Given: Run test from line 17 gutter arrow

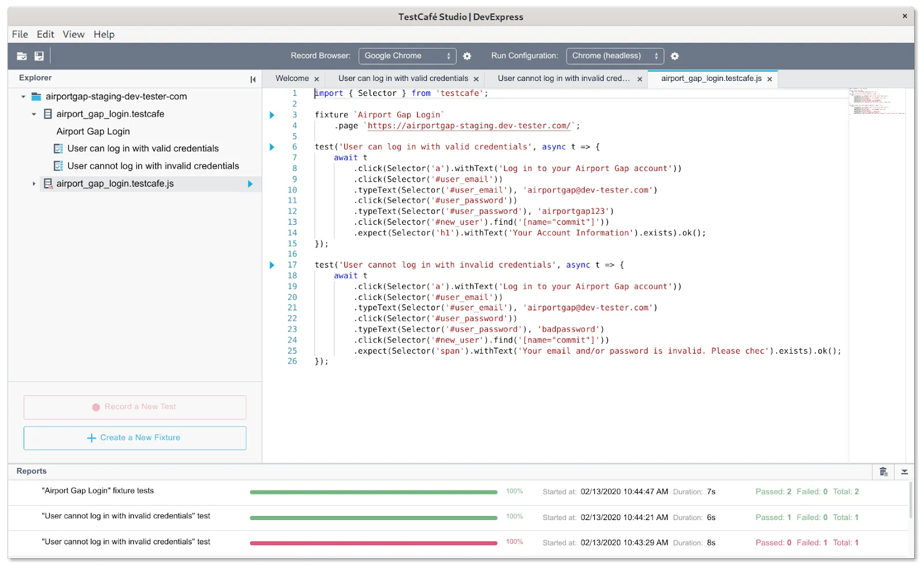Looking at the screenshot, I should tap(272, 265).
